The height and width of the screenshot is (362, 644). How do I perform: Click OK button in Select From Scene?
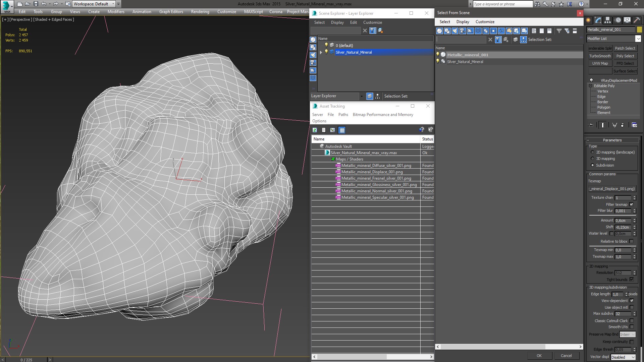point(539,356)
